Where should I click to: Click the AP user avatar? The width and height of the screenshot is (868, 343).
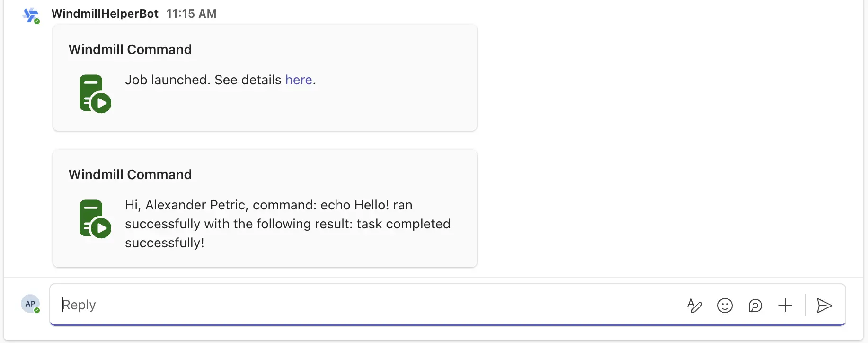(x=30, y=304)
